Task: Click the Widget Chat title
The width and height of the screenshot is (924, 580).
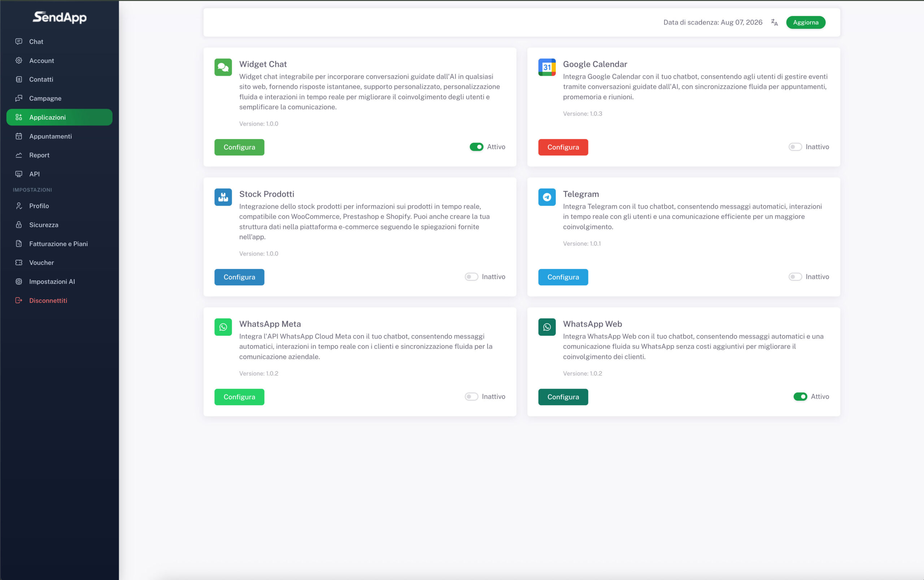Action: tap(263, 64)
